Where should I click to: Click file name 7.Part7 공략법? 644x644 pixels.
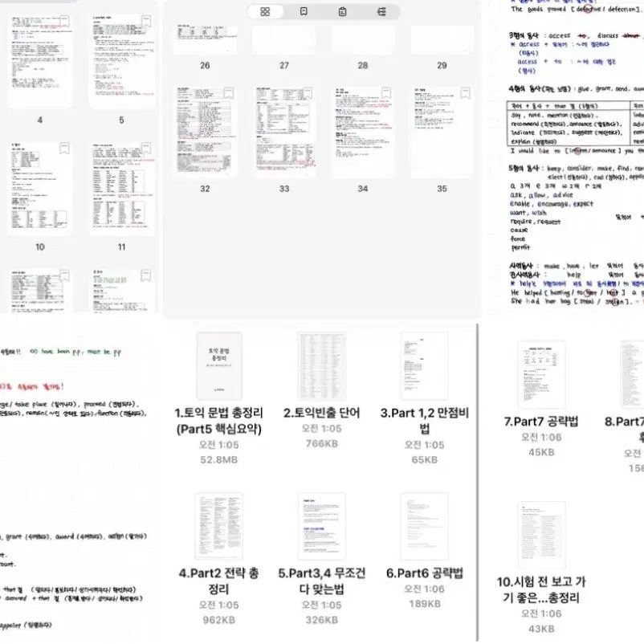pyautogui.click(x=541, y=422)
